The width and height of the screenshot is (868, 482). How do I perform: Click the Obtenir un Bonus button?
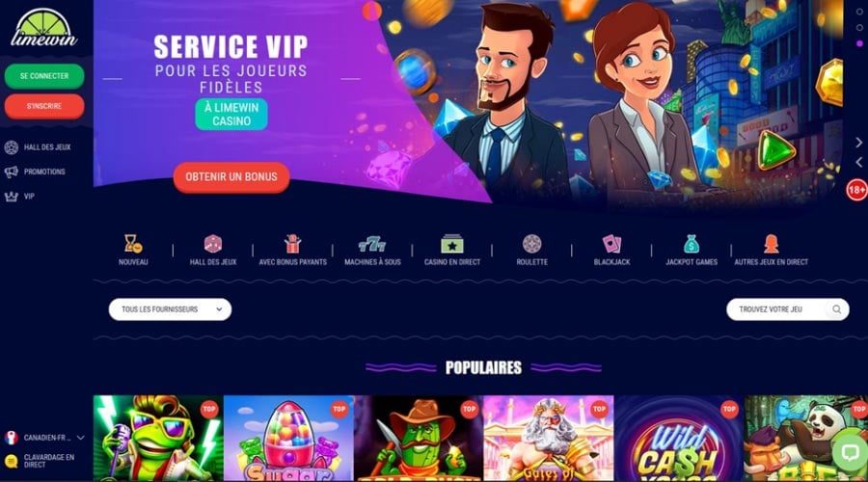pos(231,177)
